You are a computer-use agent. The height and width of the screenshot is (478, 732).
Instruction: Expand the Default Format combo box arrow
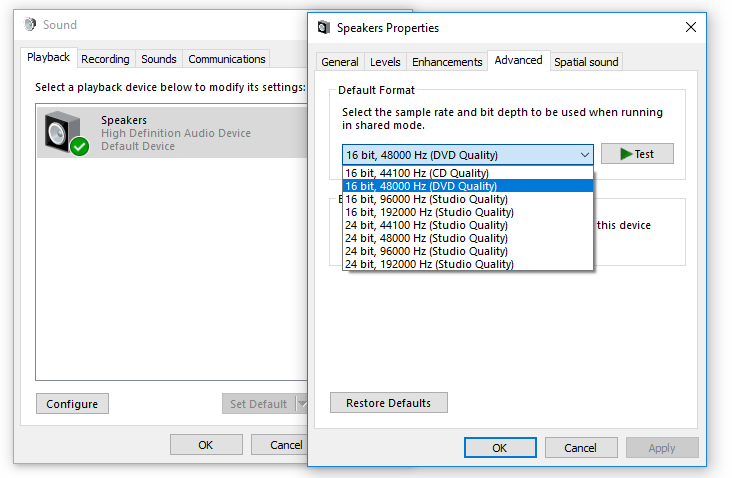click(584, 155)
